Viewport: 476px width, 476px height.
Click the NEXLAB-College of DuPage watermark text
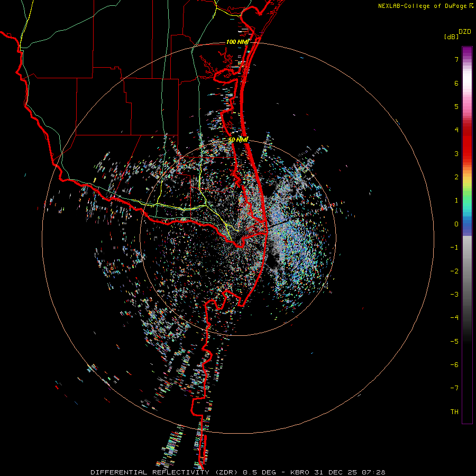coord(423,6)
